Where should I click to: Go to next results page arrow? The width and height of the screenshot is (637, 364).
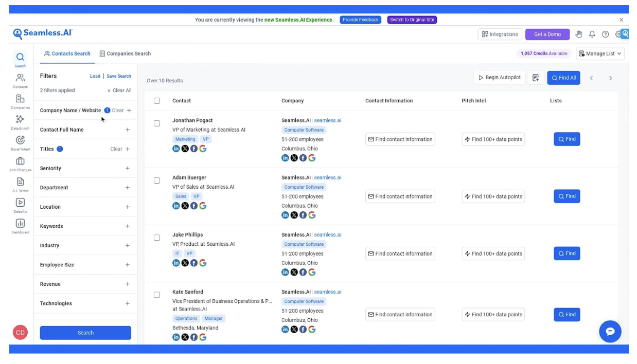pos(611,78)
